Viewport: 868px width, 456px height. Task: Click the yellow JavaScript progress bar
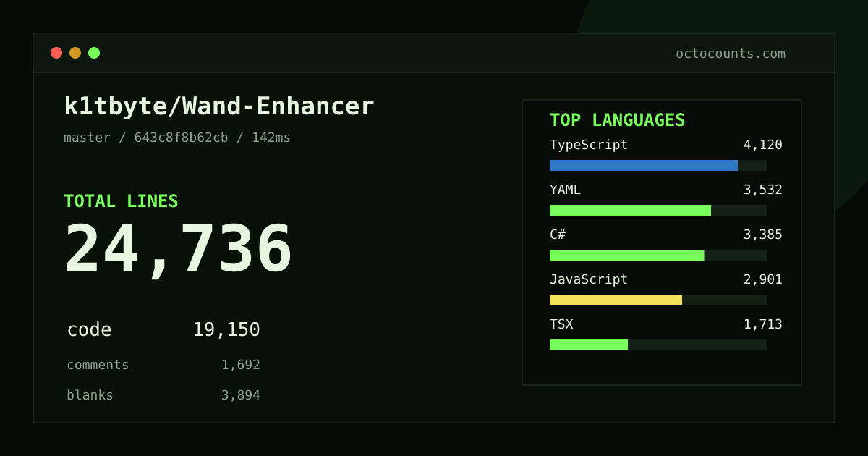pyautogui.click(x=616, y=300)
